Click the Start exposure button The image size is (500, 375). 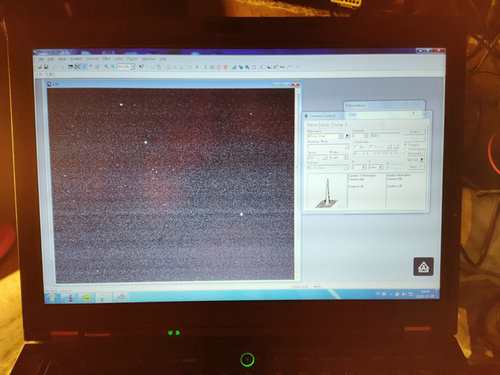tap(415, 132)
